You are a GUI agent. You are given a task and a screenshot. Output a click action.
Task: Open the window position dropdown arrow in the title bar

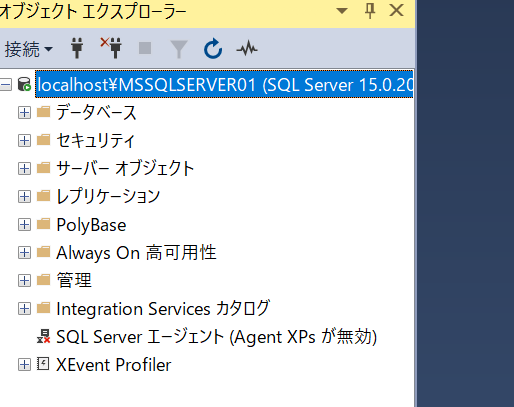[x=342, y=11]
